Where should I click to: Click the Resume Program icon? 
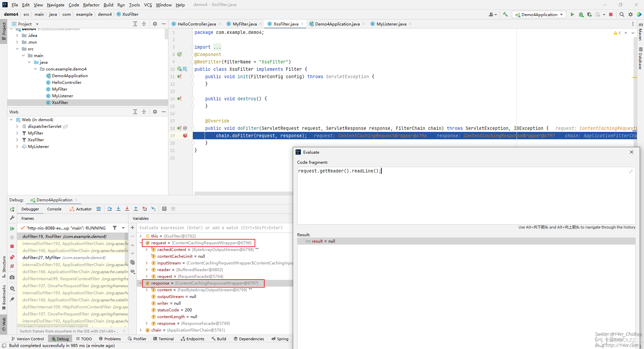[12, 229]
